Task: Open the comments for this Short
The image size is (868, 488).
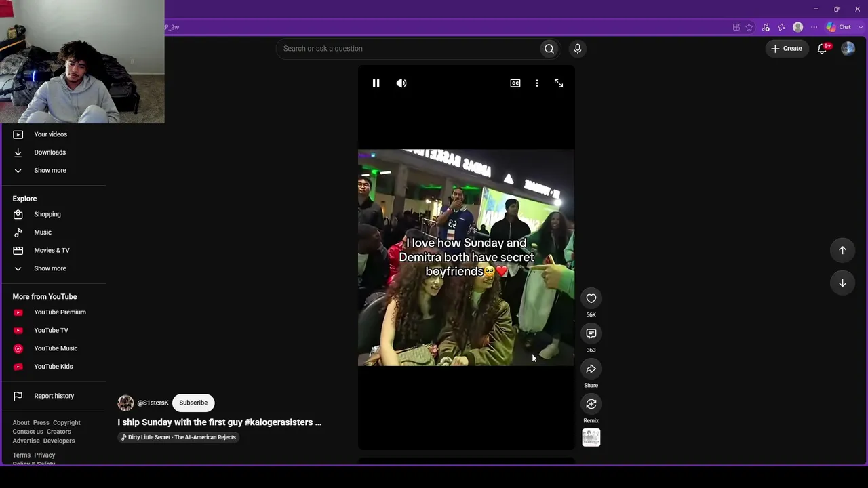Action: click(x=591, y=333)
